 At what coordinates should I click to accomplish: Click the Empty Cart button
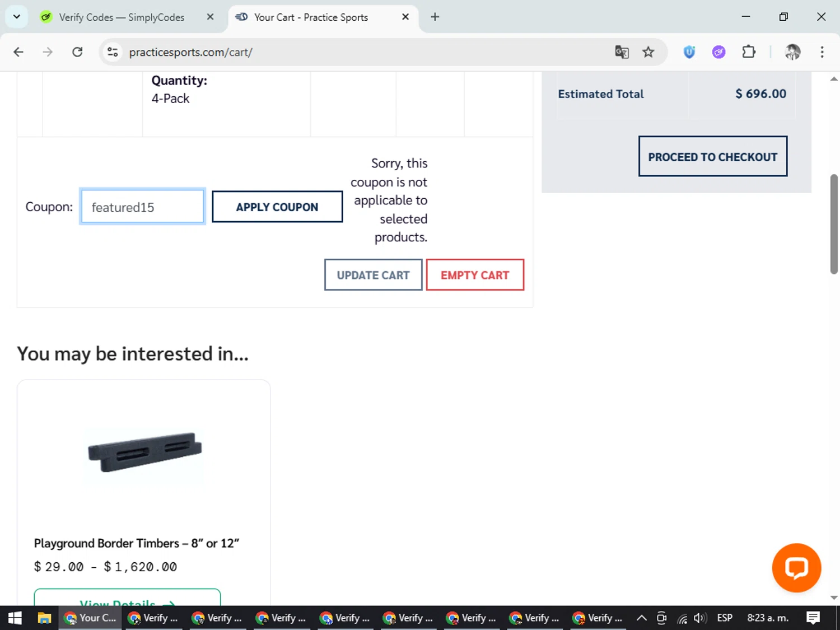coord(475,275)
